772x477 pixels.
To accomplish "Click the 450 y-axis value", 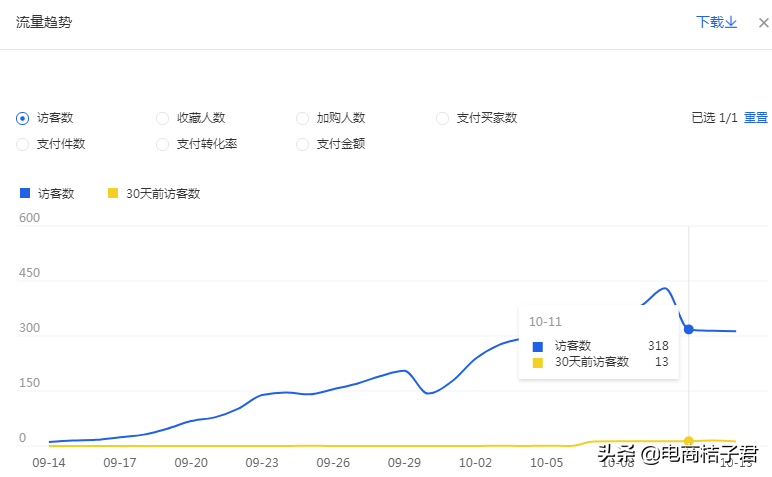I will point(29,273).
